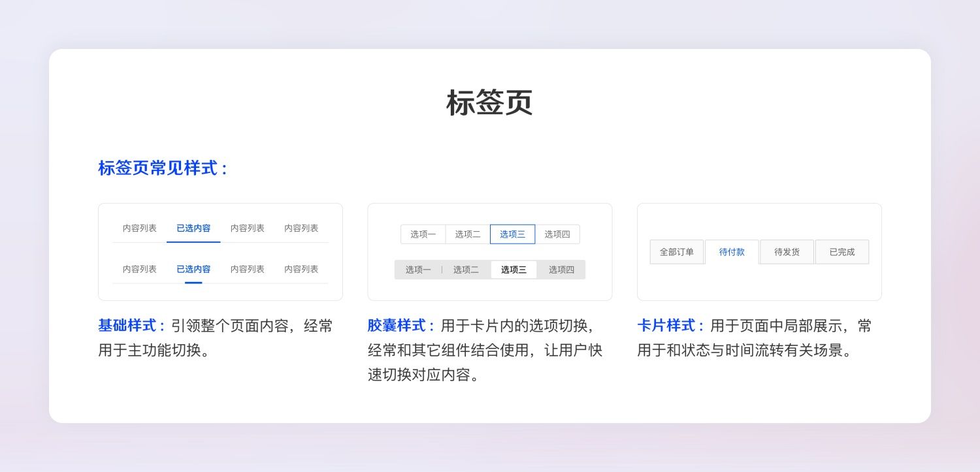Select blue-outlined 选项三 capsule tab
The image size is (980, 472).
coord(513,234)
